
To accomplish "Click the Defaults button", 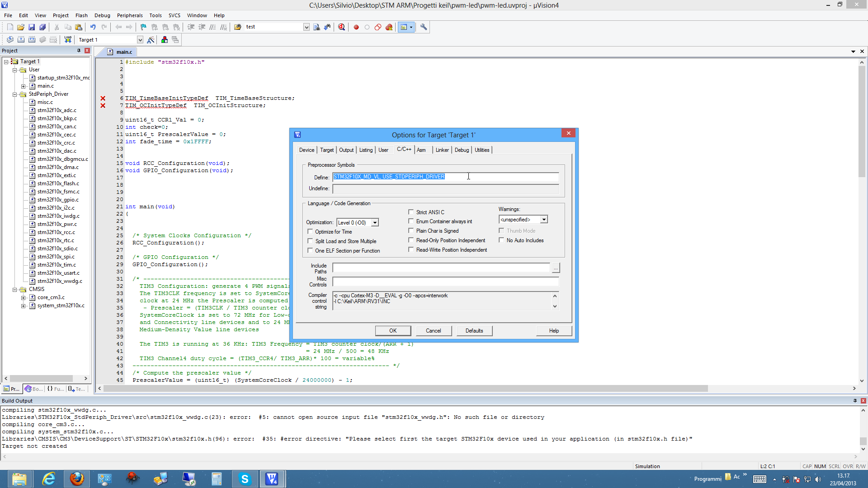I will [474, 331].
